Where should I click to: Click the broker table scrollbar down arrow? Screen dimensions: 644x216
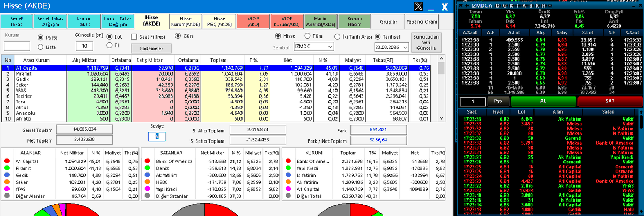(441, 119)
